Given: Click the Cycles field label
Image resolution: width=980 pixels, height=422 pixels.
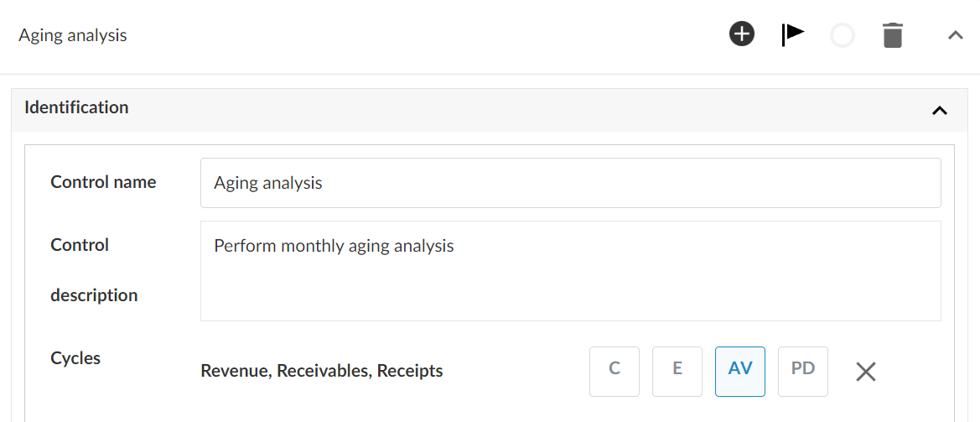Looking at the screenshot, I should click(75, 358).
